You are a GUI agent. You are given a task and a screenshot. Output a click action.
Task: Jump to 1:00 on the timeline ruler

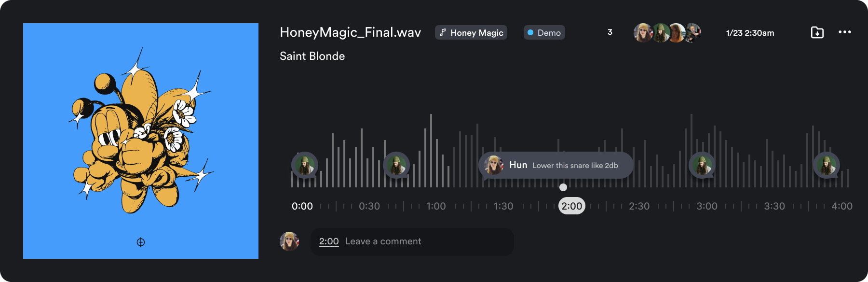pyautogui.click(x=436, y=206)
